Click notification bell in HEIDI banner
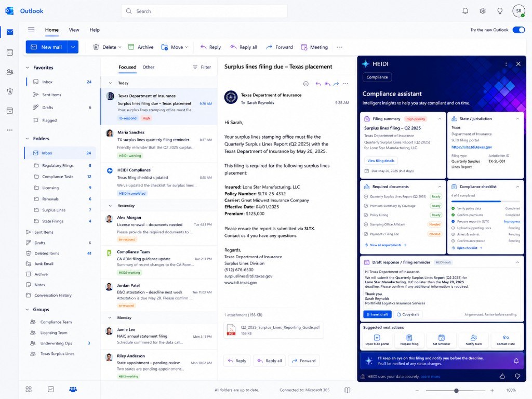This screenshot has height=399, width=532. click(x=516, y=361)
